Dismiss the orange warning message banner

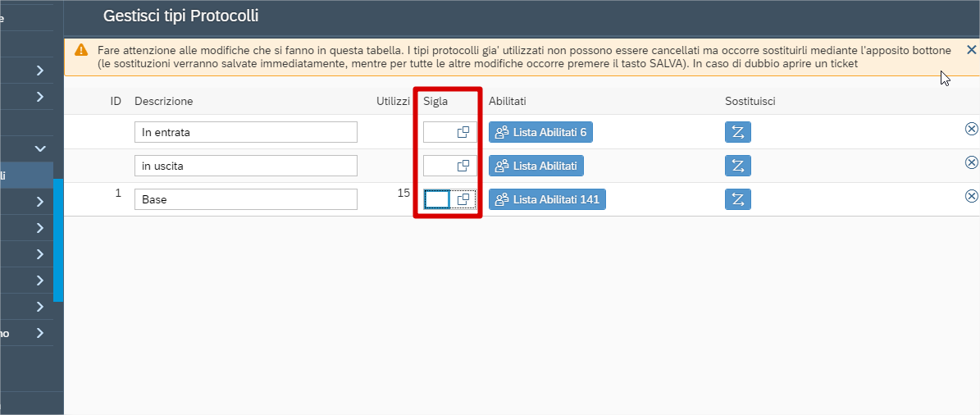(x=971, y=50)
